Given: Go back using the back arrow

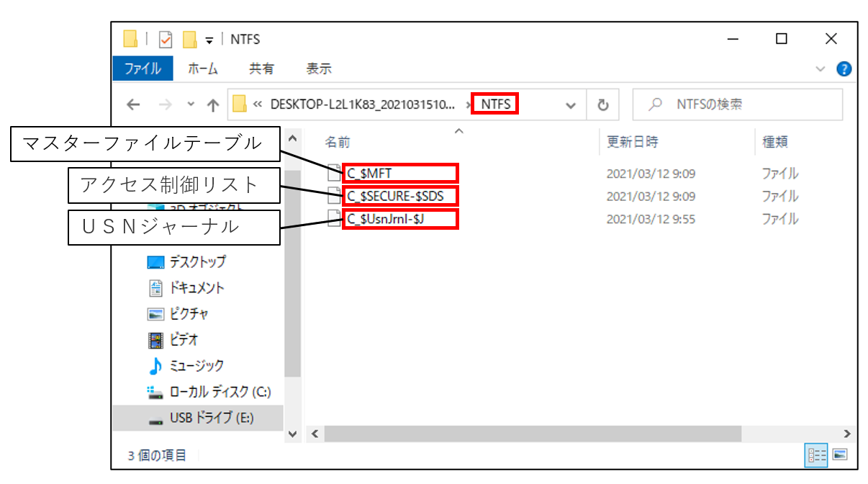Looking at the screenshot, I should point(133,105).
